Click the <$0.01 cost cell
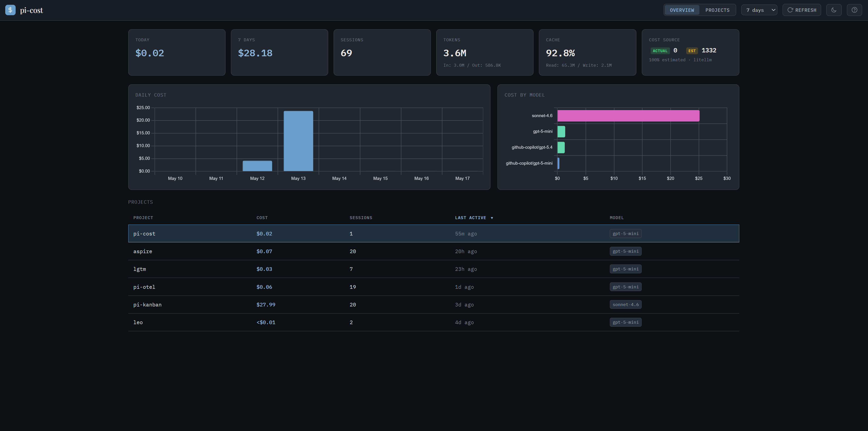The width and height of the screenshot is (868, 431). click(266, 322)
